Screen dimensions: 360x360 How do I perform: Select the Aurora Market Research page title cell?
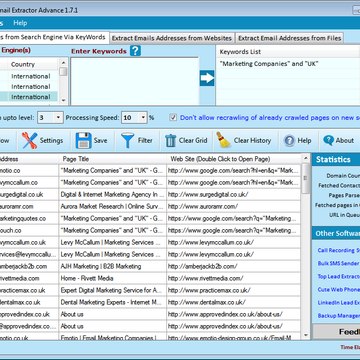coord(113,206)
